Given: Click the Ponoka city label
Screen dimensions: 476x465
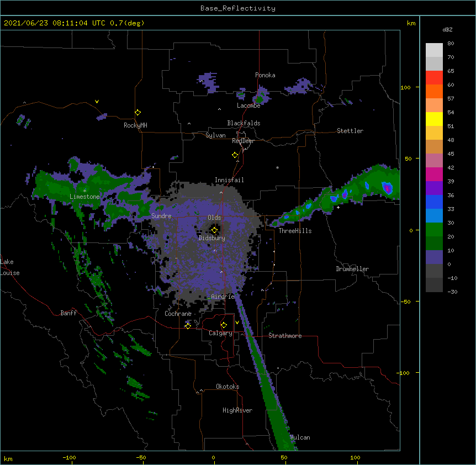Looking at the screenshot, I should (x=265, y=75).
